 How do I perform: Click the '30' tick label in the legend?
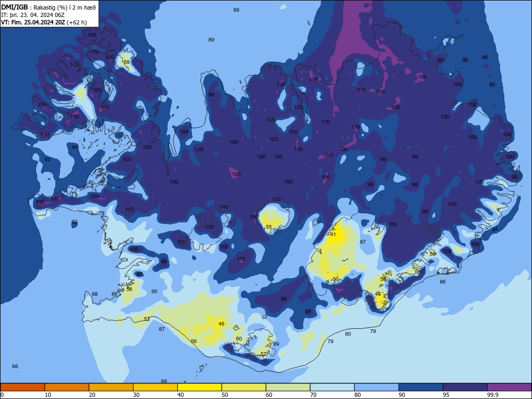[x=136, y=395]
